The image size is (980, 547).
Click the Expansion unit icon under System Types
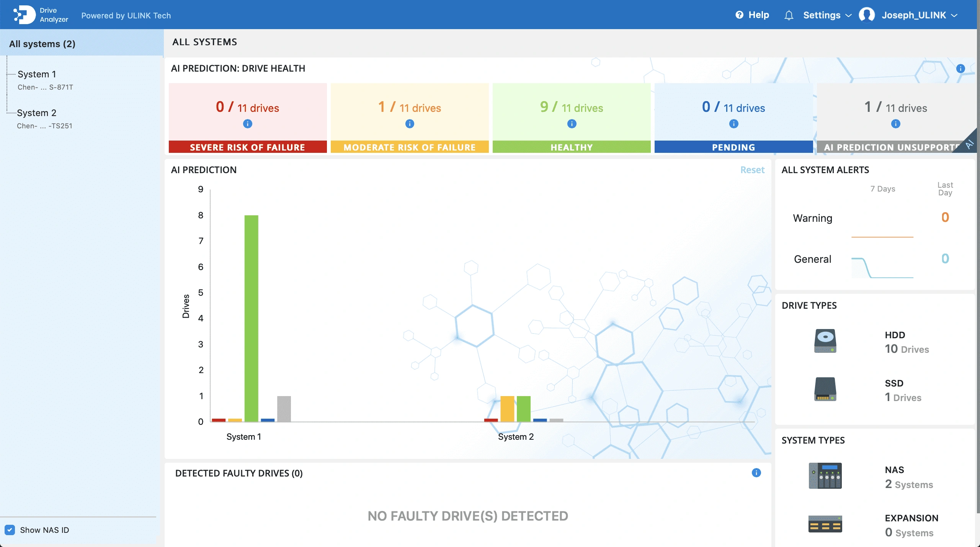coord(825,524)
